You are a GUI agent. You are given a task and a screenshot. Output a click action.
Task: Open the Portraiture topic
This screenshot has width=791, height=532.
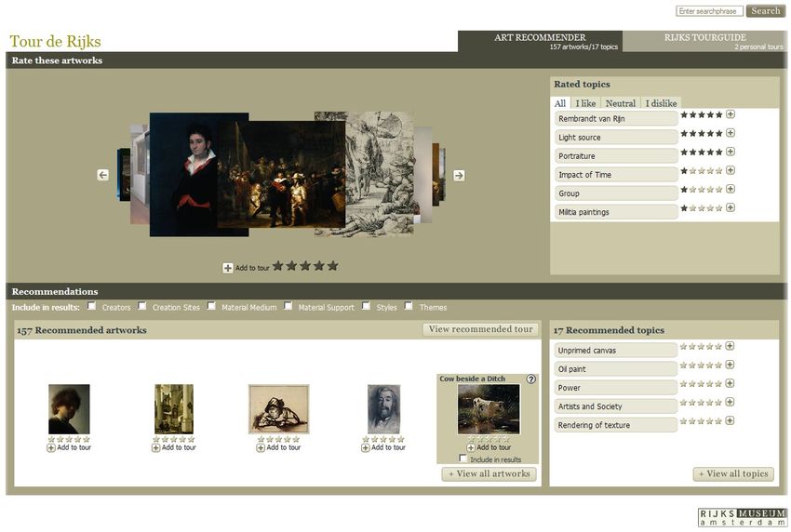616,156
